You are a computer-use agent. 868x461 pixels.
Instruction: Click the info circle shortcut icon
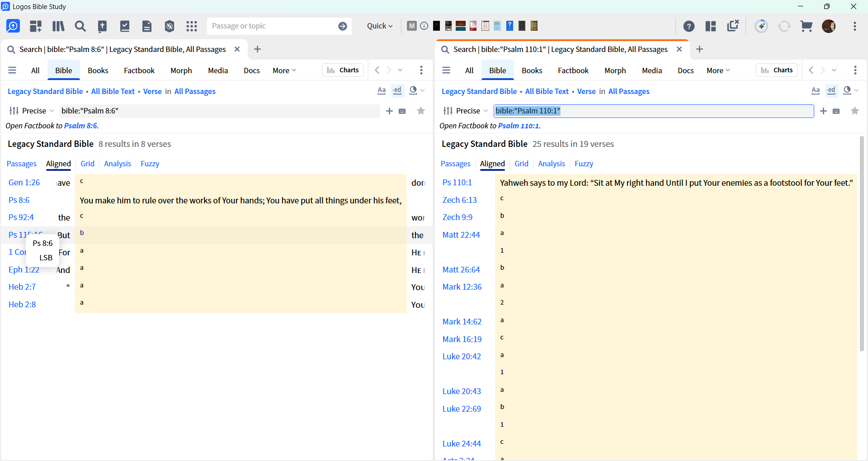(x=424, y=26)
